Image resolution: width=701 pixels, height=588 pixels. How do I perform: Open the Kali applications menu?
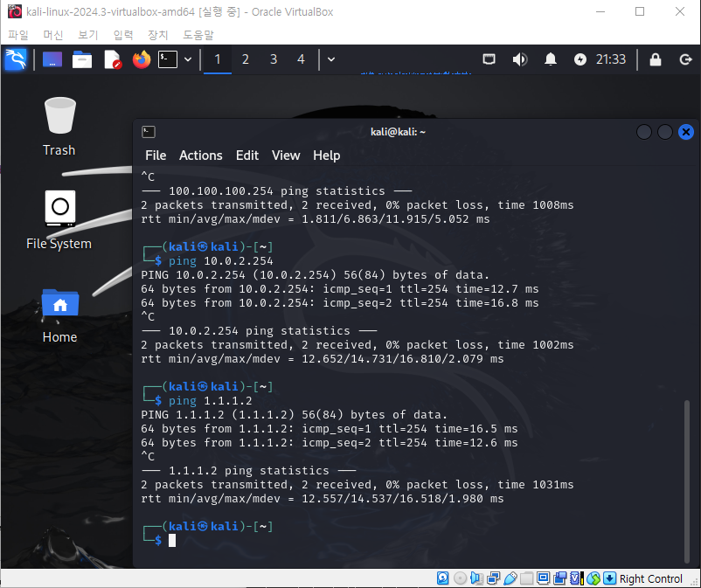(16, 59)
